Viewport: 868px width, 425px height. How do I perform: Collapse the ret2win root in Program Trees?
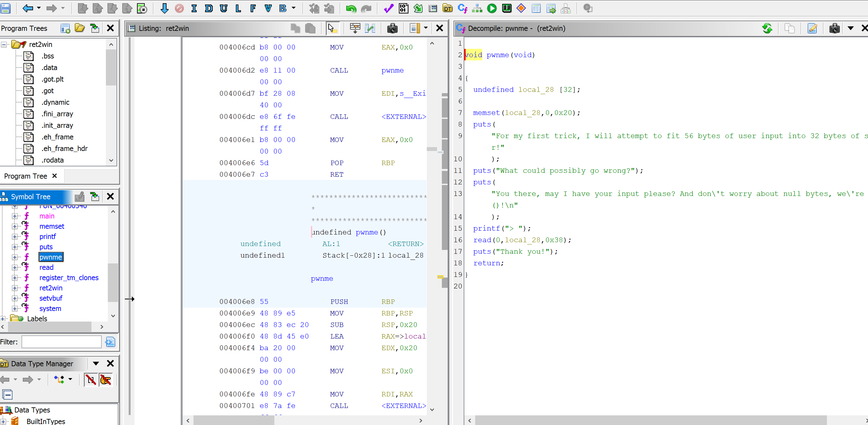pyautogui.click(x=4, y=45)
